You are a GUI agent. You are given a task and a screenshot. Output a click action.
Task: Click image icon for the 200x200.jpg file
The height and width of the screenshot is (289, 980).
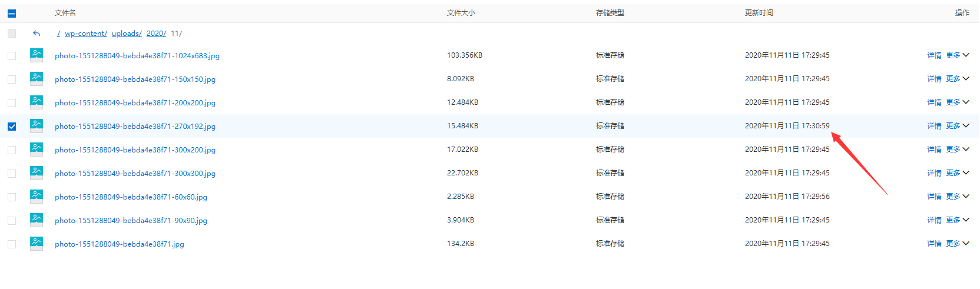coord(37,102)
